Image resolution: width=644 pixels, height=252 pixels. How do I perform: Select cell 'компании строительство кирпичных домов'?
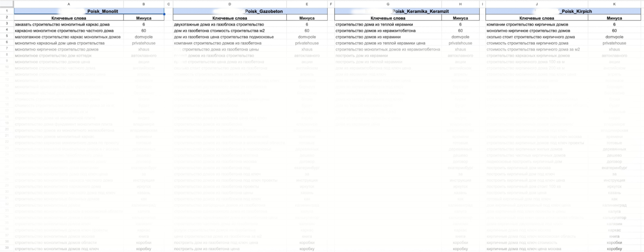tap(537, 24)
